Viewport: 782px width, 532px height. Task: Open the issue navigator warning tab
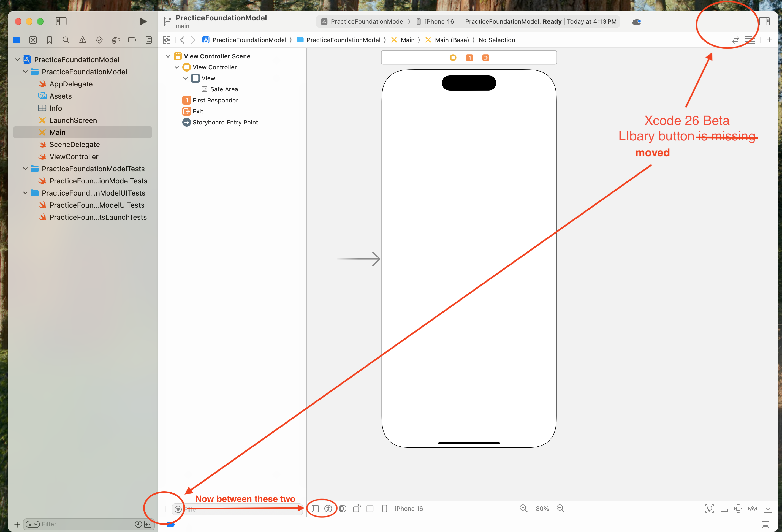(82, 40)
